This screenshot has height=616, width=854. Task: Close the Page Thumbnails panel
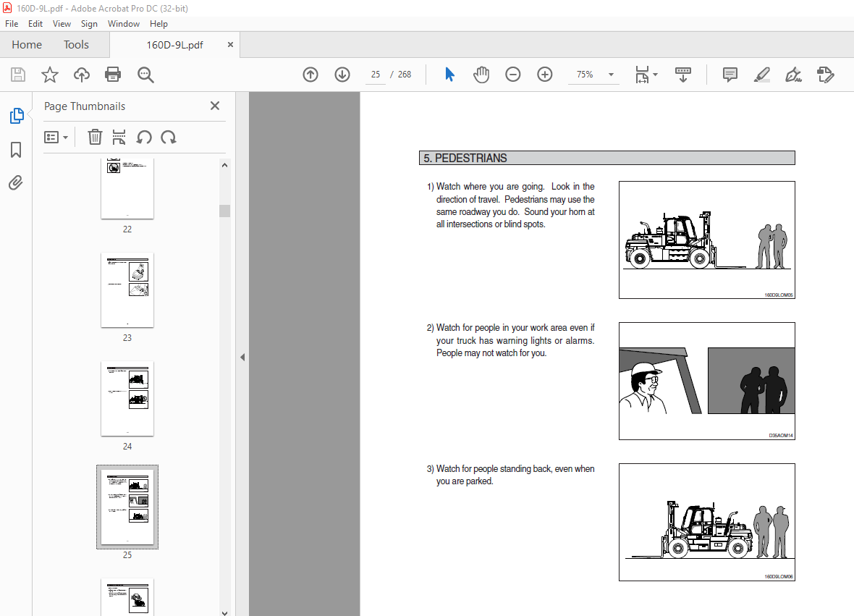215,106
